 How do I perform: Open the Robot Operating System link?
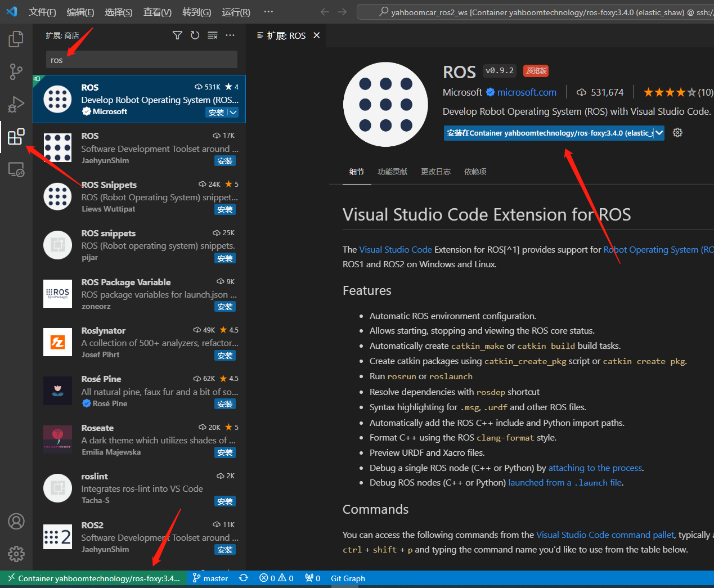(658, 249)
